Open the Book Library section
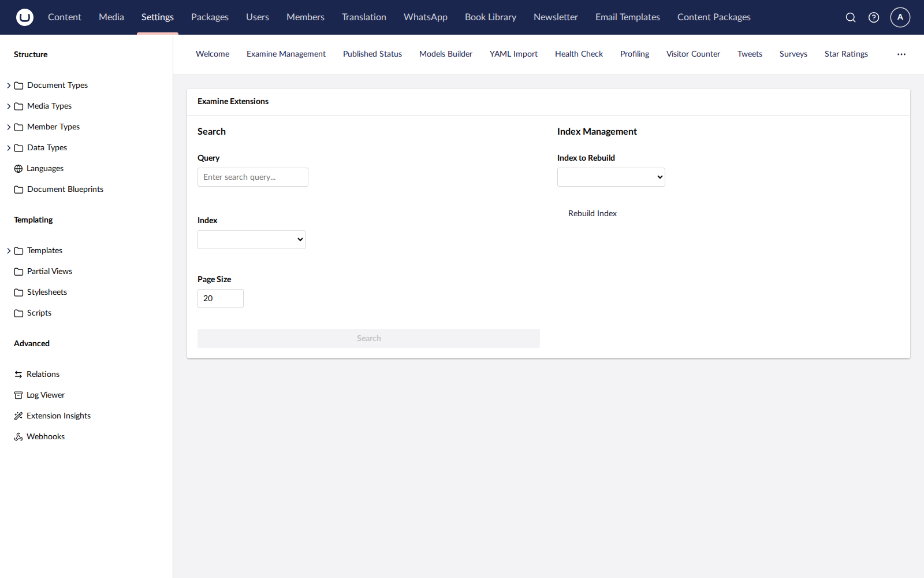Viewport: 924px width, 578px height. [x=491, y=17]
